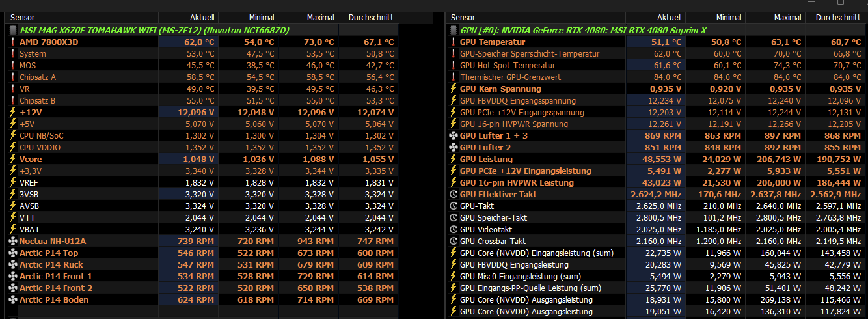Image resolution: width=868 pixels, height=319 pixels.
Task: Click the lightning bolt icon beside GPU Leistung
Action: [x=453, y=159]
